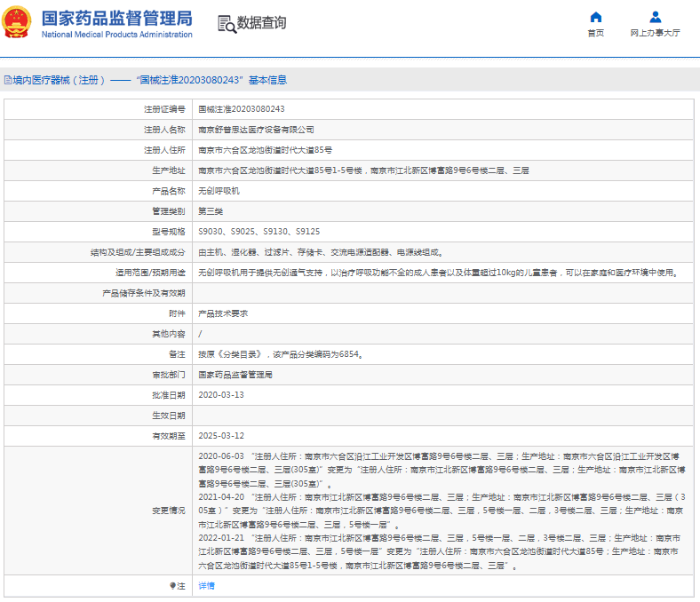
Task: Click the 数据查询 magnifier document icon
Action: pos(227,24)
